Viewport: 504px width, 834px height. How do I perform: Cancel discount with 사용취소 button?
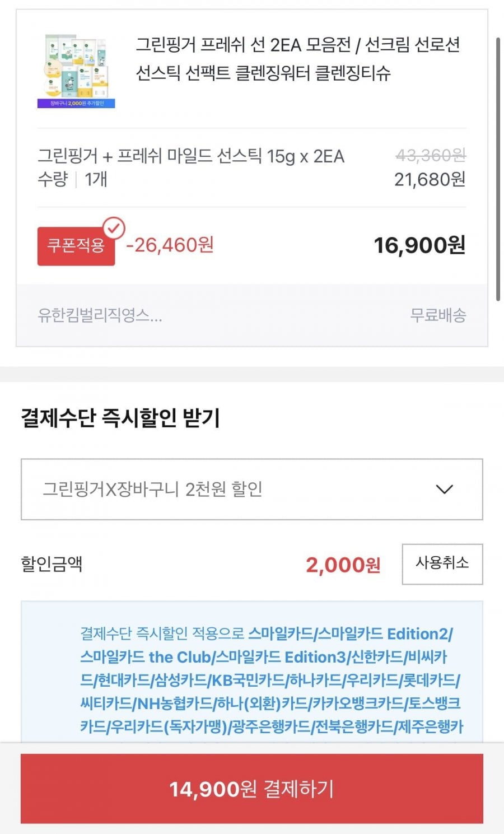point(442,564)
